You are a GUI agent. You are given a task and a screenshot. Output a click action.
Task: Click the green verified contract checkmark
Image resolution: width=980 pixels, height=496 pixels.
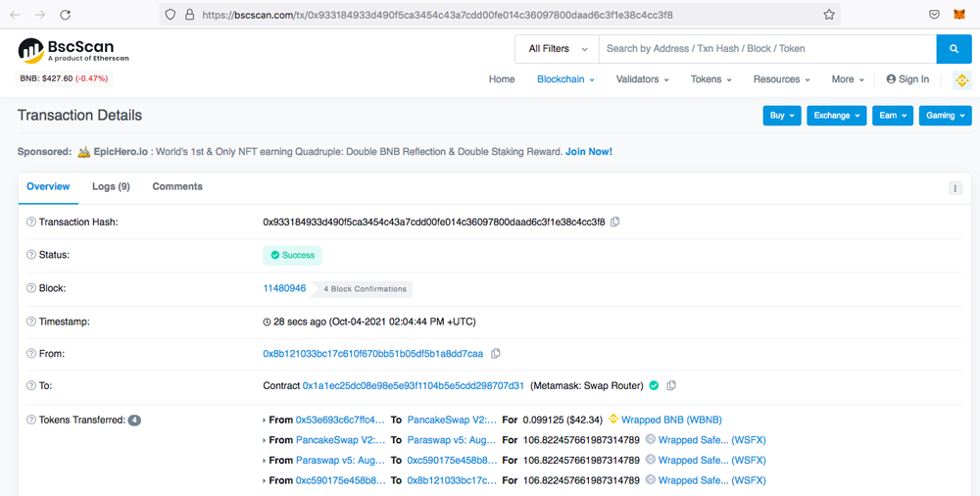[x=654, y=385]
